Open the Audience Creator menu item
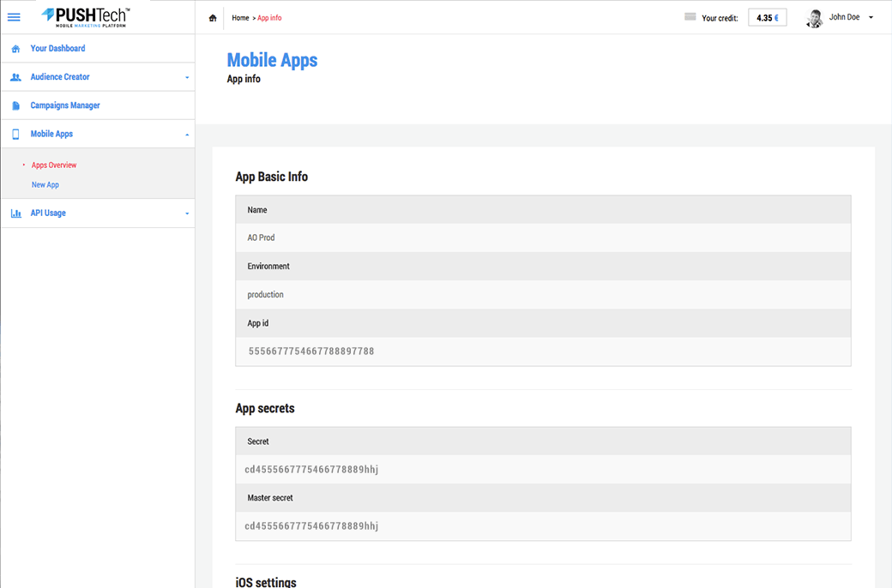Viewport: 892px width, 588px height. (60, 77)
